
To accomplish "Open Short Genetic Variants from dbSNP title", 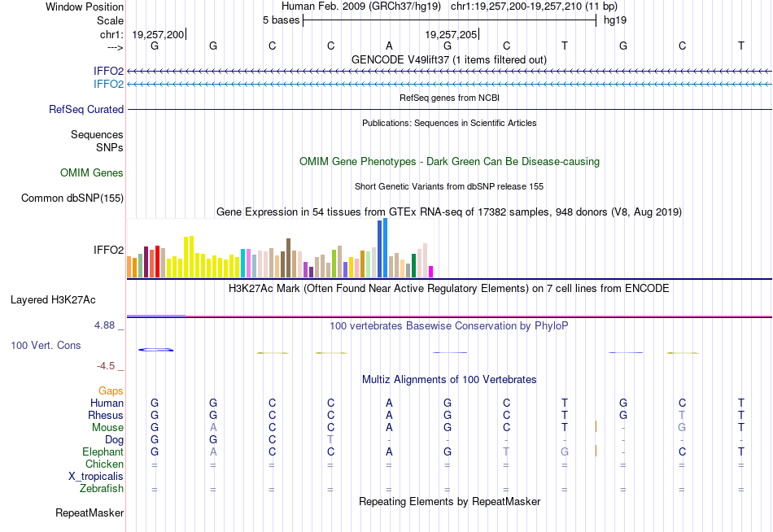I will tap(449, 186).
